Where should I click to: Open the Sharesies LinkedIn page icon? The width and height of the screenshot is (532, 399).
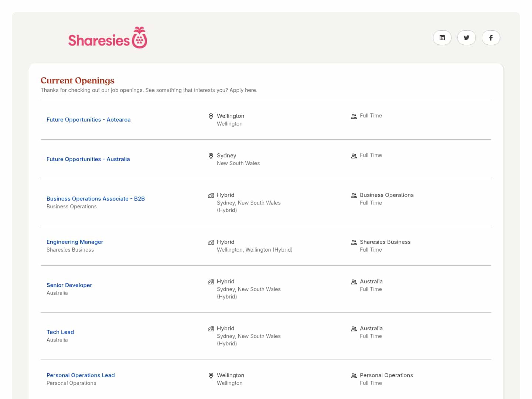[442, 38]
